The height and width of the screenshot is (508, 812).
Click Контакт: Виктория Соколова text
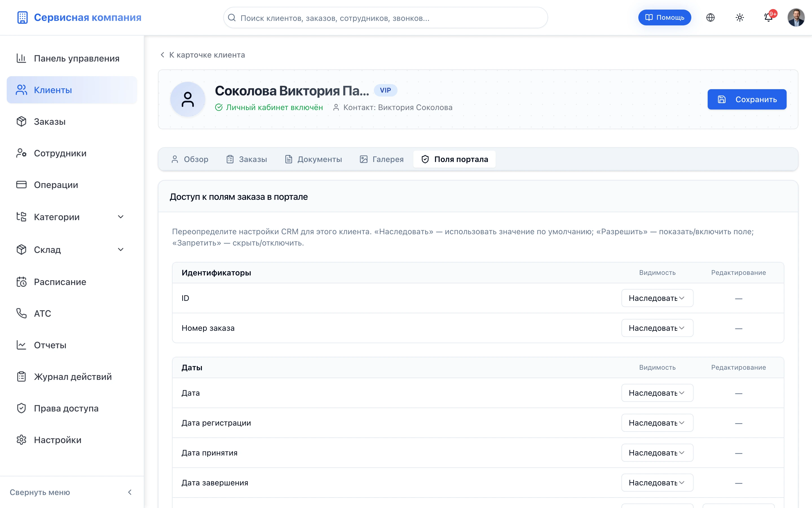[398, 107]
